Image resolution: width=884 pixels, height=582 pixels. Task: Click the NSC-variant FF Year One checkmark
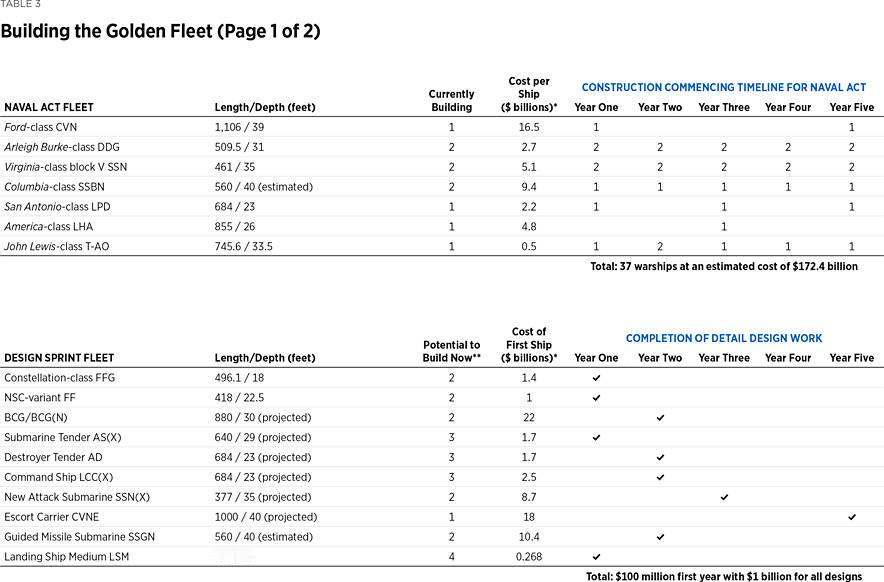597,398
